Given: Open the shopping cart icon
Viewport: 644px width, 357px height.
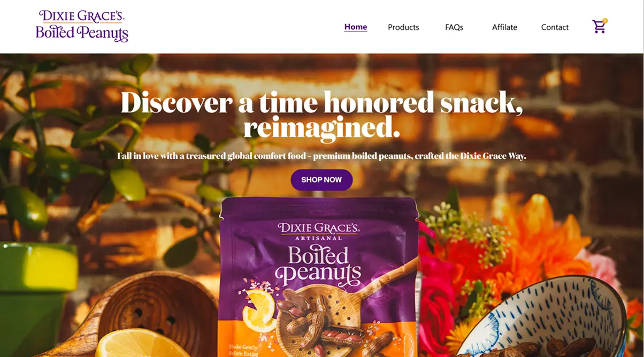Looking at the screenshot, I should tap(599, 27).
